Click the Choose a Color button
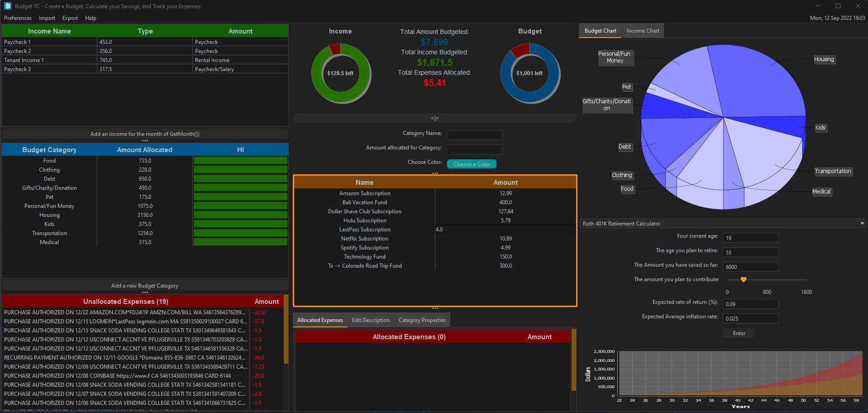This screenshot has width=868, height=413. click(x=471, y=163)
